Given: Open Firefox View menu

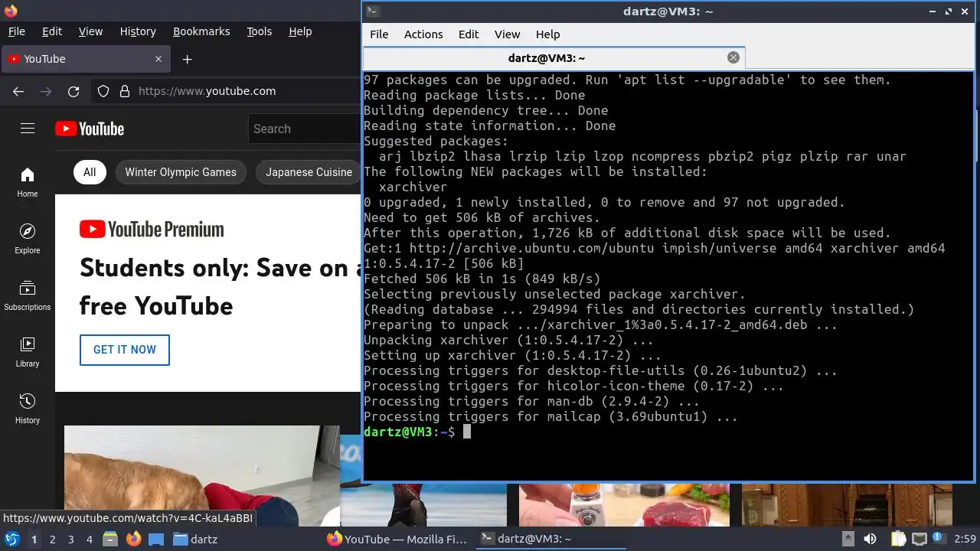Looking at the screenshot, I should click(x=90, y=31).
